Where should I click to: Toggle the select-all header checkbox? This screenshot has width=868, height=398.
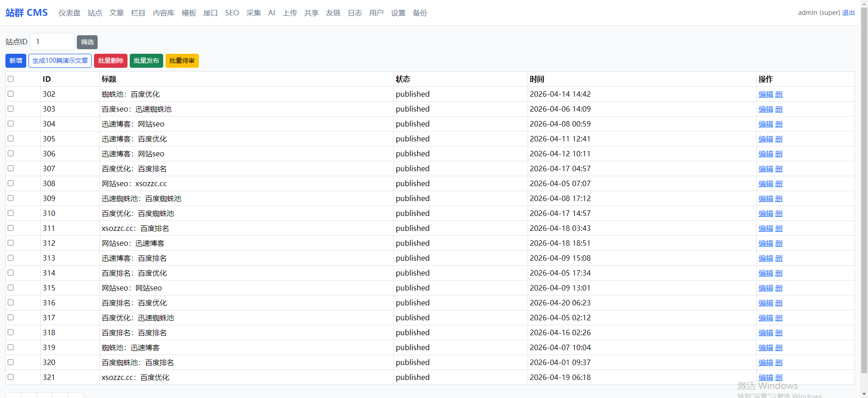coord(11,79)
